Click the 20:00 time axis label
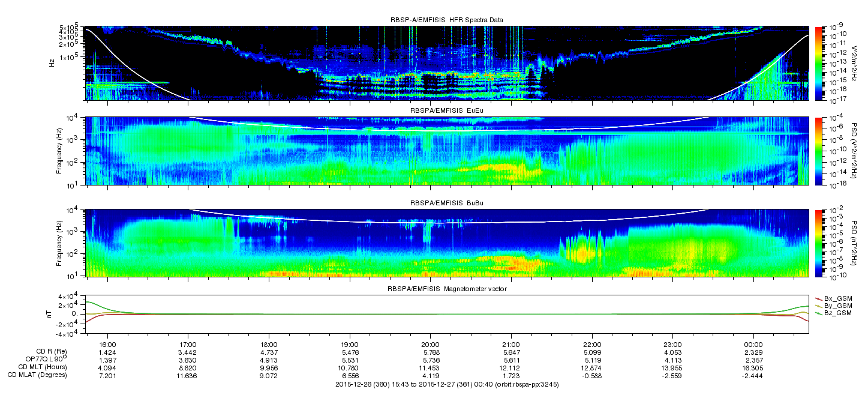 [x=431, y=345]
